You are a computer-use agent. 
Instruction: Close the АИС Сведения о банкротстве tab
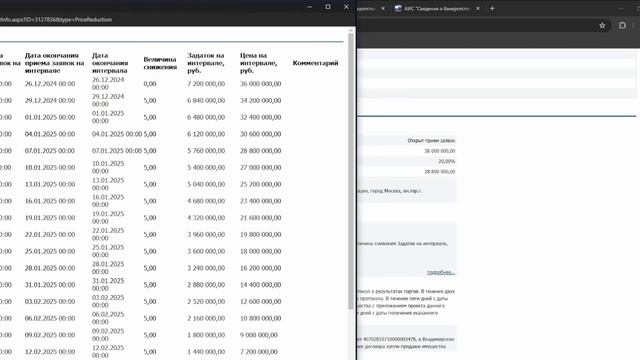pyautogui.click(x=478, y=8)
